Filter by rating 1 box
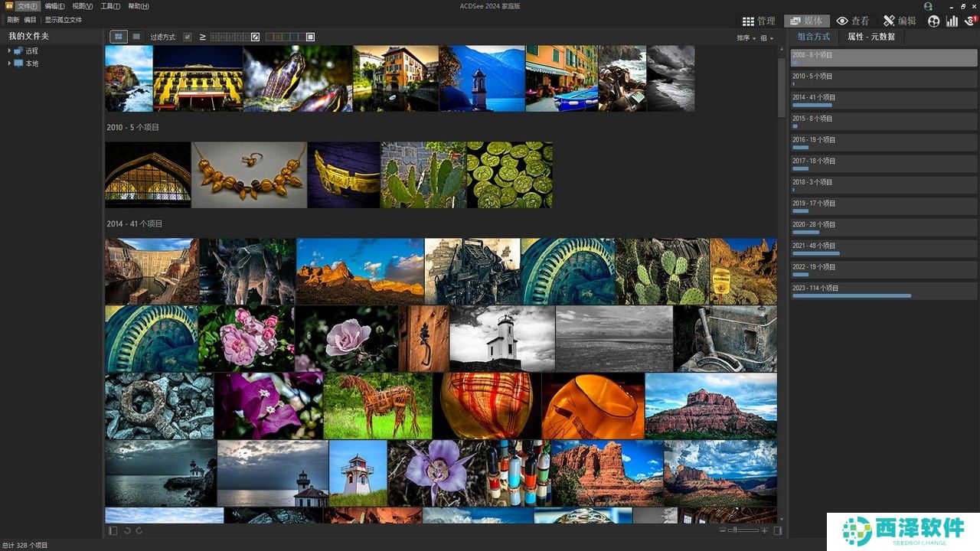Image resolution: width=980 pixels, height=551 pixels. click(x=214, y=37)
